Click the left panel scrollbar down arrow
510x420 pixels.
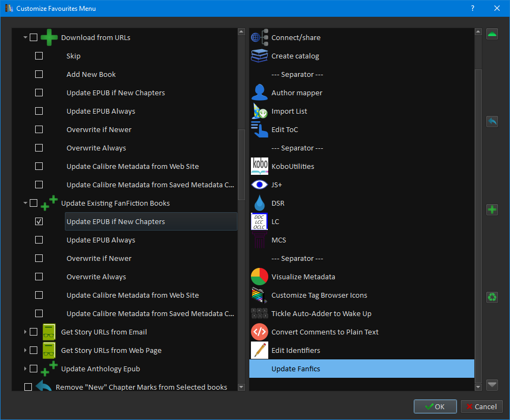coord(241,387)
